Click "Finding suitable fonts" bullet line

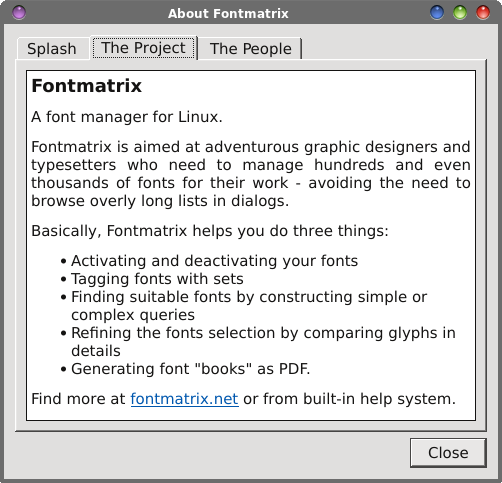(x=249, y=297)
